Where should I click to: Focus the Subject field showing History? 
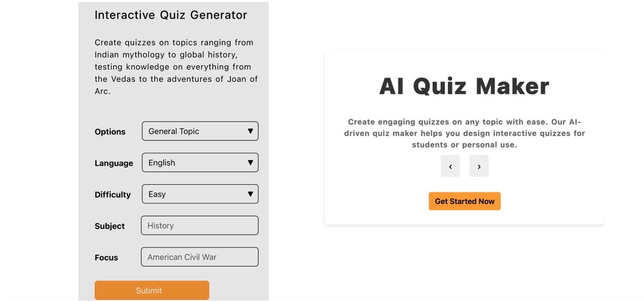tap(199, 226)
